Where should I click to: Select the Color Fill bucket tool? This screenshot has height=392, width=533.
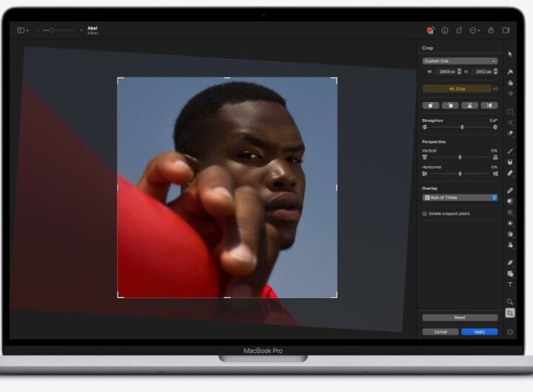[x=510, y=162]
